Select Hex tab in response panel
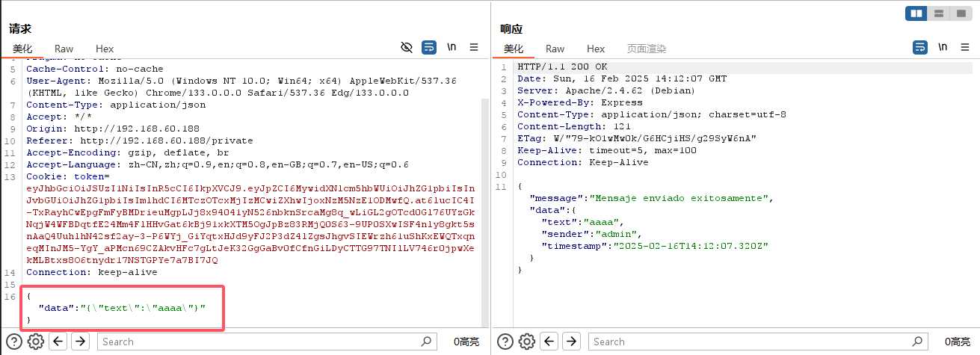Screen dimensions: 980x355 [x=596, y=49]
